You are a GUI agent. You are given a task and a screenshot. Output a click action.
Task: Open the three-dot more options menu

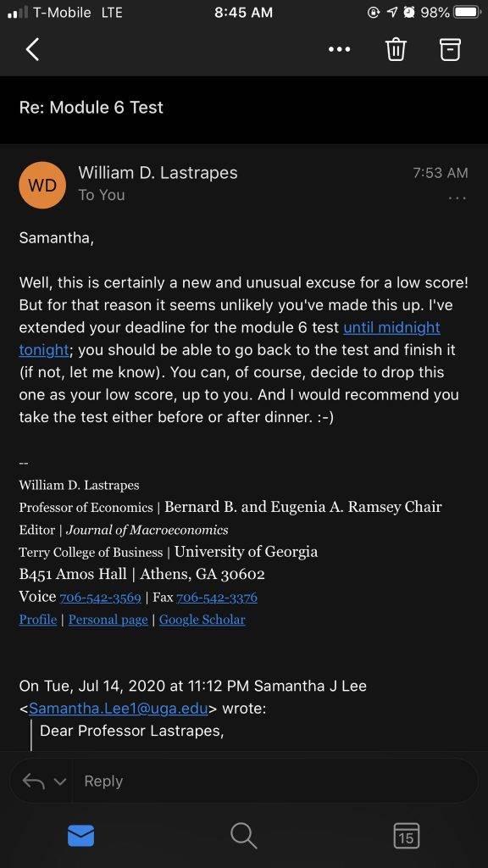click(x=339, y=49)
